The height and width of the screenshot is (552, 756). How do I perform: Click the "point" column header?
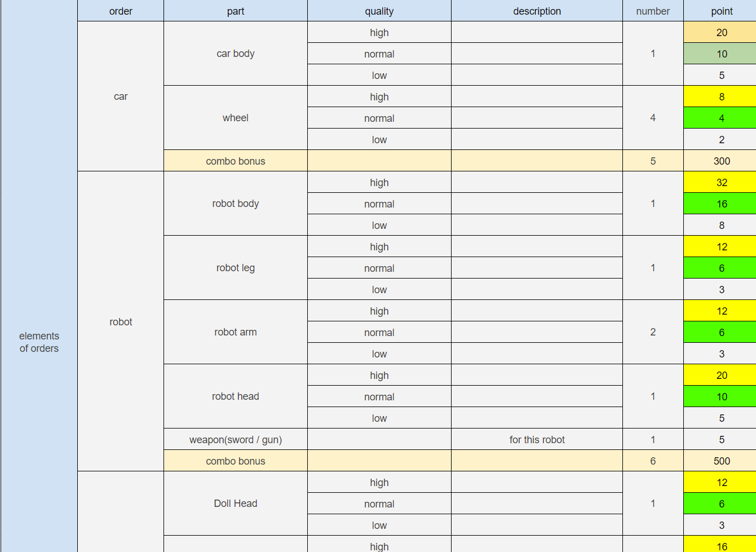click(722, 11)
